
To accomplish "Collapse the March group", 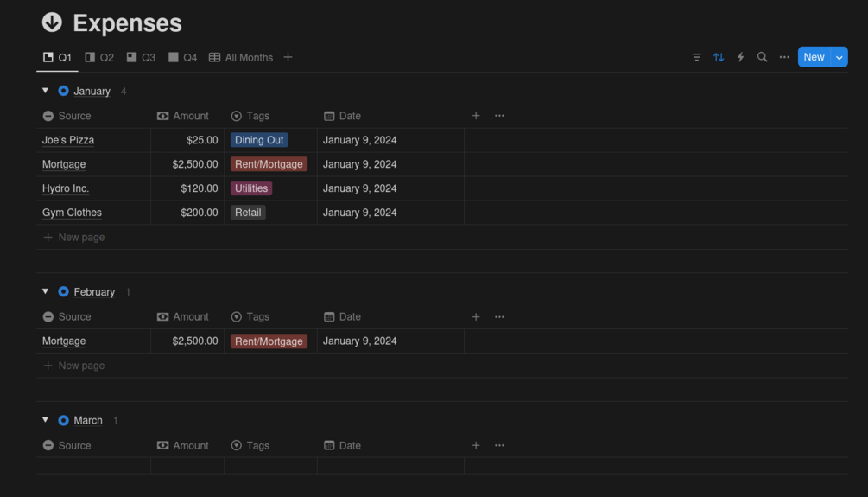I will tap(46, 420).
